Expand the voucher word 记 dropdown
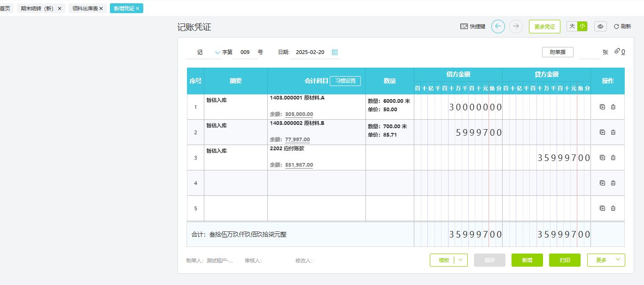 point(217,53)
